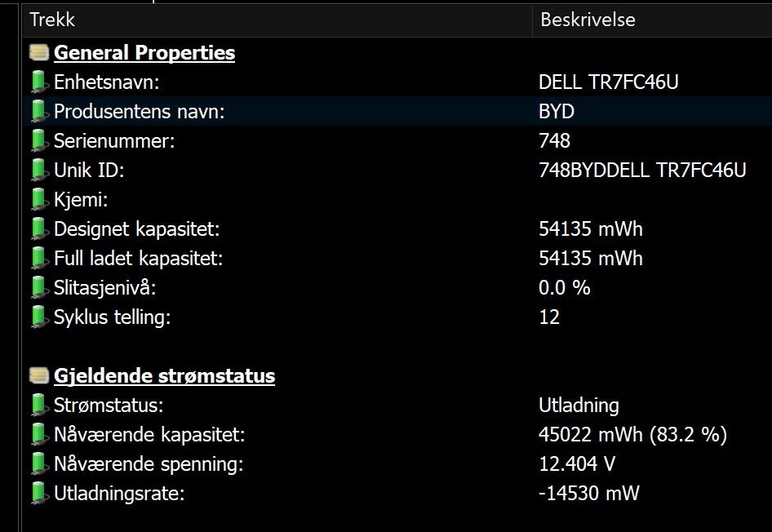The height and width of the screenshot is (532, 772).
Task: Click battery icon beside Utladningsrate
Action: [x=39, y=494]
